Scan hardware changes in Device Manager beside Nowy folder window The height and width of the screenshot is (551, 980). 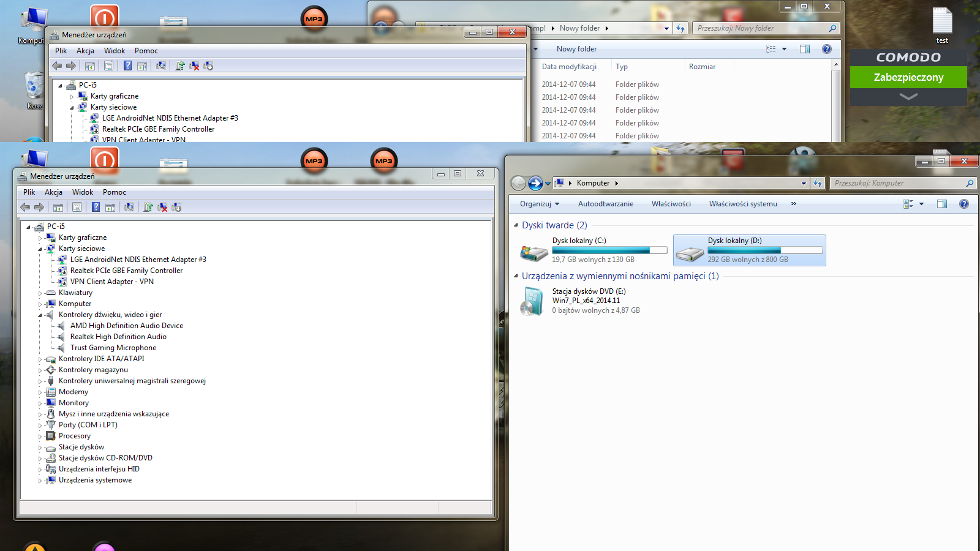point(161,66)
